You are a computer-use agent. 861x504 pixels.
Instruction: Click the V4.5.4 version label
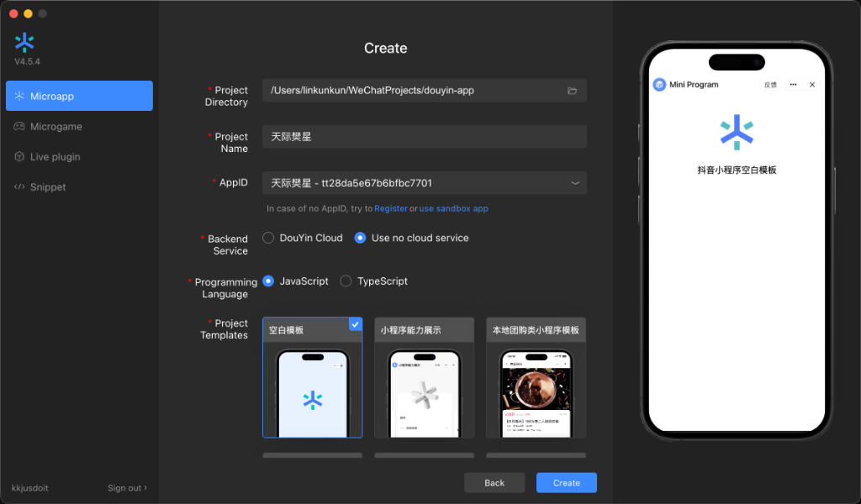click(x=28, y=61)
